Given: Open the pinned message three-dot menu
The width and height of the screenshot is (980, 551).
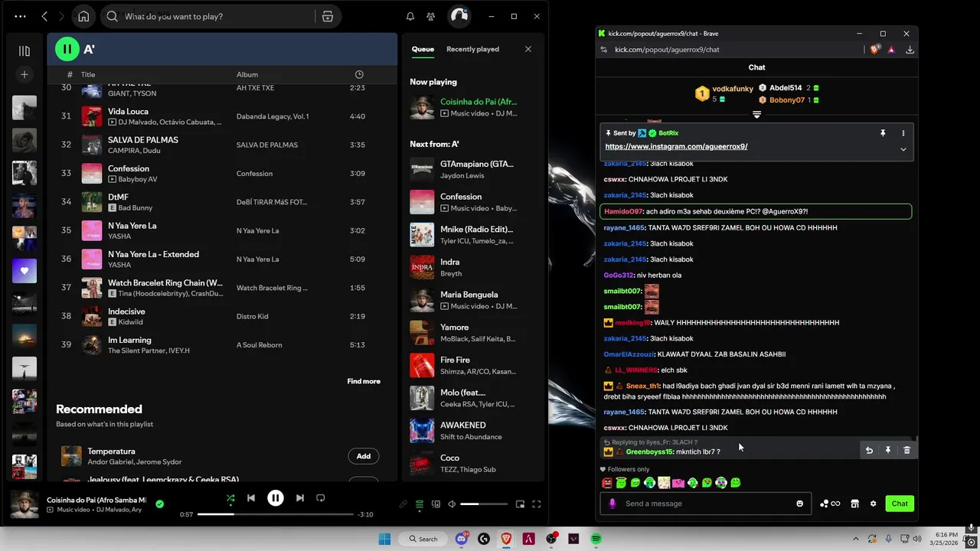Looking at the screenshot, I should [903, 133].
